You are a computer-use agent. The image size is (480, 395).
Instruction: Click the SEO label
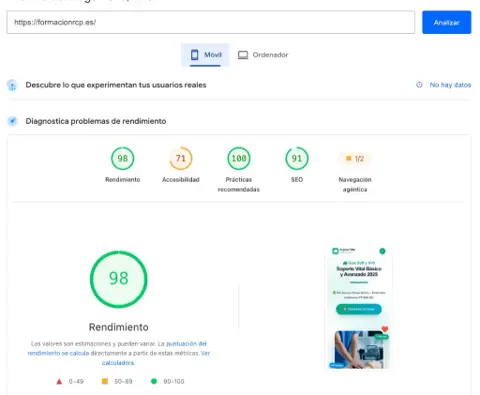[x=297, y=180]
